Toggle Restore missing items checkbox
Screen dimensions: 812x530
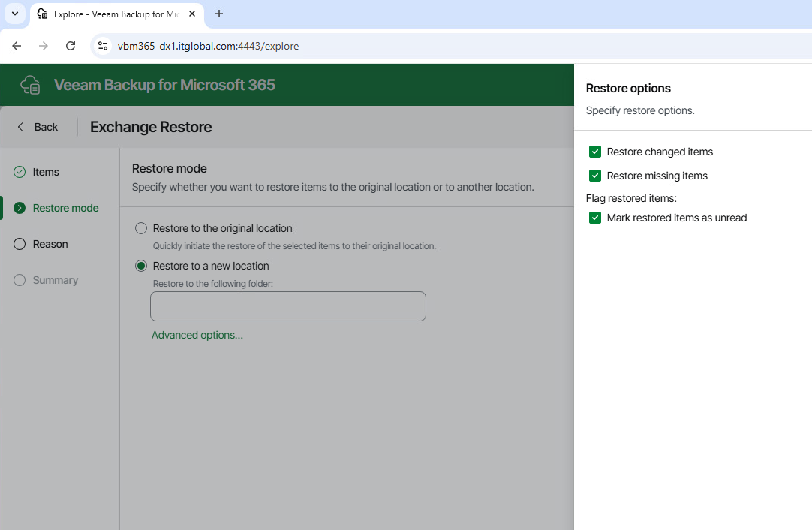595,176
